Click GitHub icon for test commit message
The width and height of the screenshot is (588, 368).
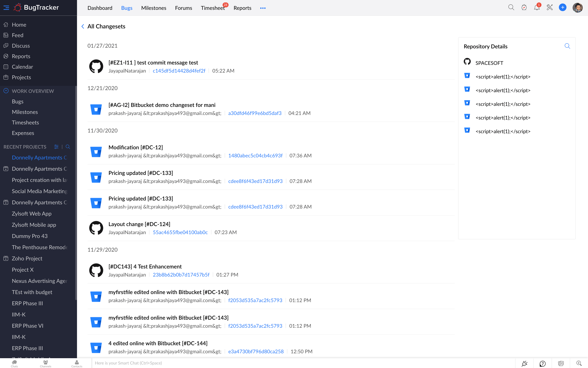click(x=96, y=66)
